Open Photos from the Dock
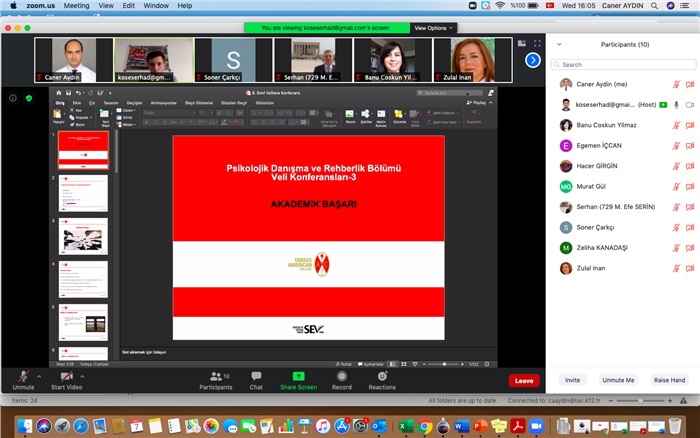 coord(211,426)
